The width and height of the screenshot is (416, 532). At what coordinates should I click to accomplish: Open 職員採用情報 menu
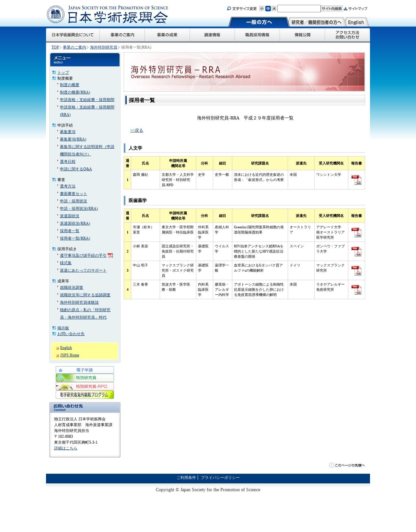257,35
